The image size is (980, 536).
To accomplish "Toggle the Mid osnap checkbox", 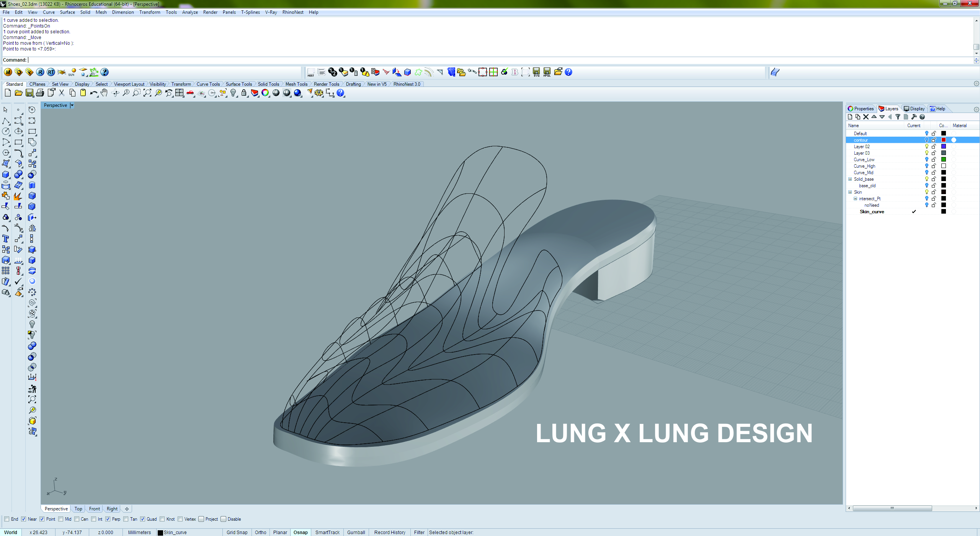I will click(x=61, y=519).
